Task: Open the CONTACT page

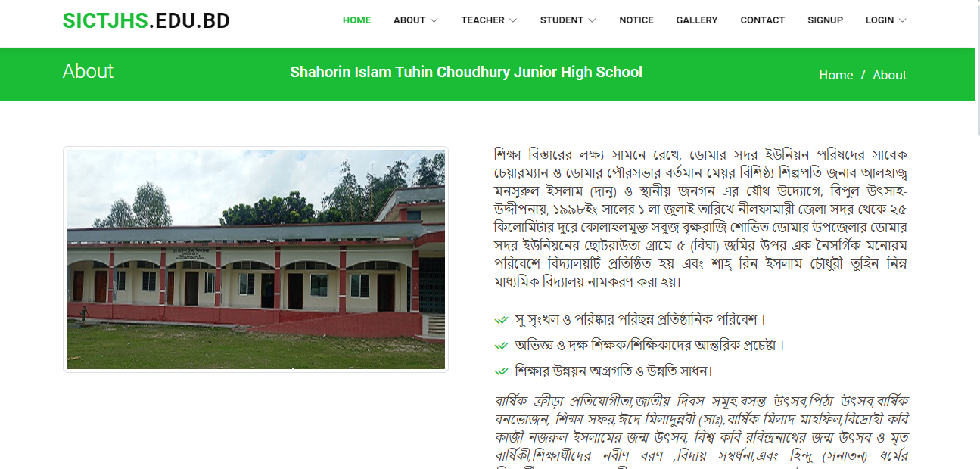Action: [x=762, y=20]
